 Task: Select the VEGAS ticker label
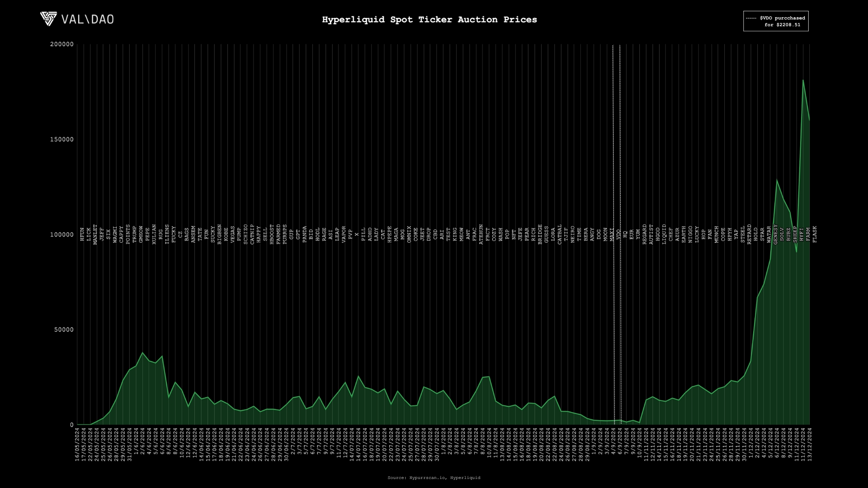click(x=233, y=235)
